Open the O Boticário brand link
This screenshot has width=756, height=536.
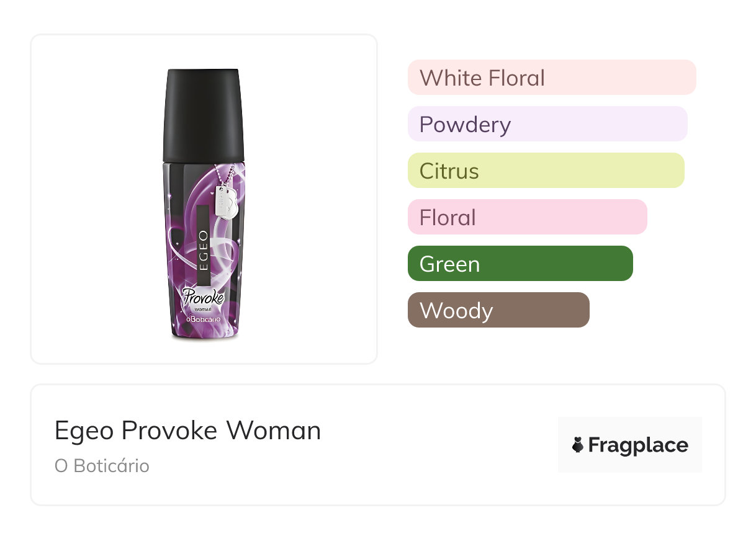(x=102, y=466)
